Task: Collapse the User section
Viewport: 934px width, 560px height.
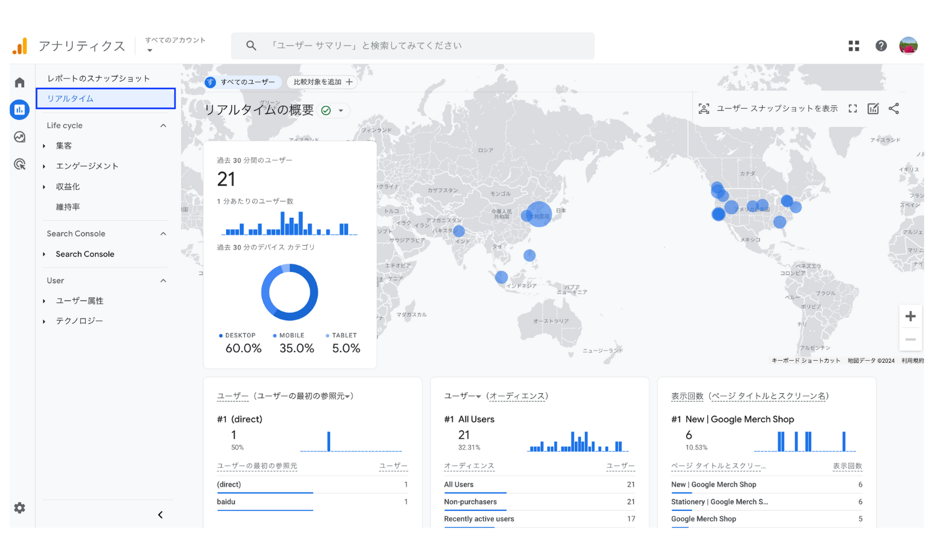Action: (163, 281)
